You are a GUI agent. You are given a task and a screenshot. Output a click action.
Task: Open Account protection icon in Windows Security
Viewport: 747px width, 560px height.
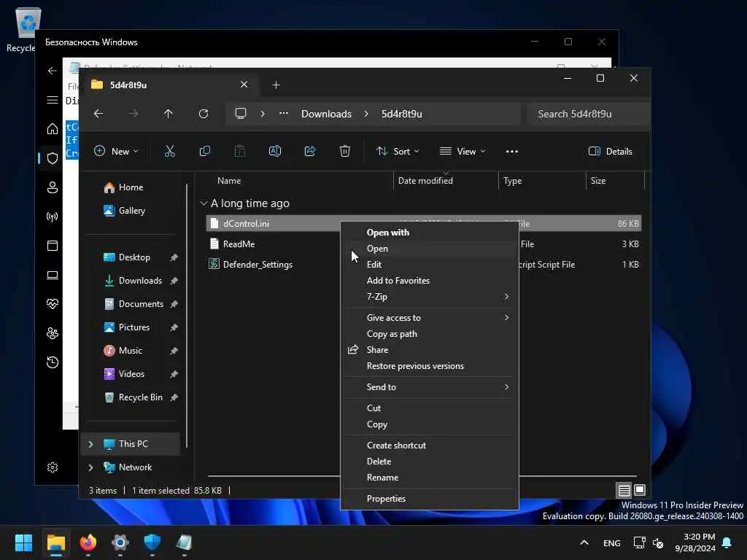click(53, 187)
